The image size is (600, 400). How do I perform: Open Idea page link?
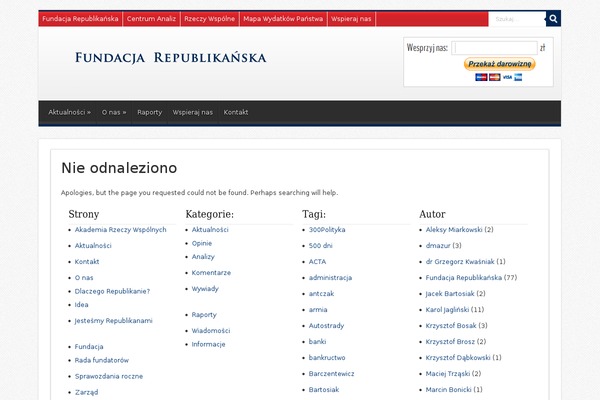(81, 305)
